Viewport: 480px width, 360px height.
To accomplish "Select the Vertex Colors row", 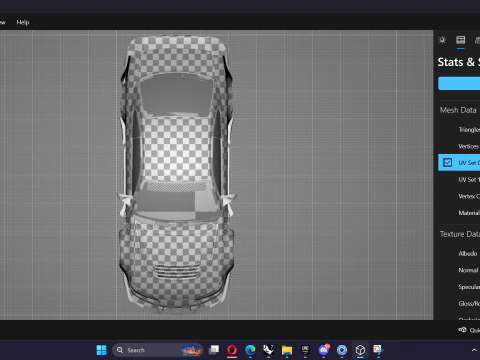I will coord(459,196).
